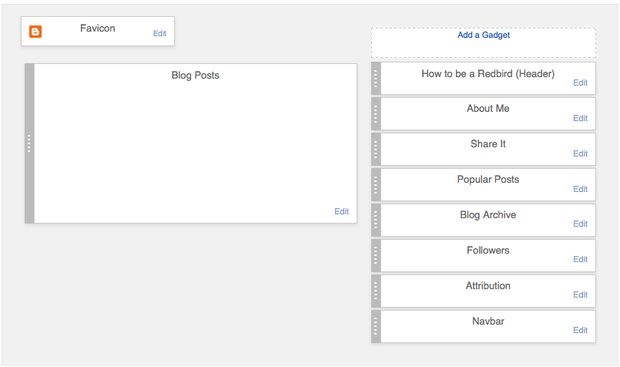The height and width of the screenshot is (367, 620).
Task: Select the Navbar gadget drag handle
Action: pyautogui.click(x=376, y=326)
